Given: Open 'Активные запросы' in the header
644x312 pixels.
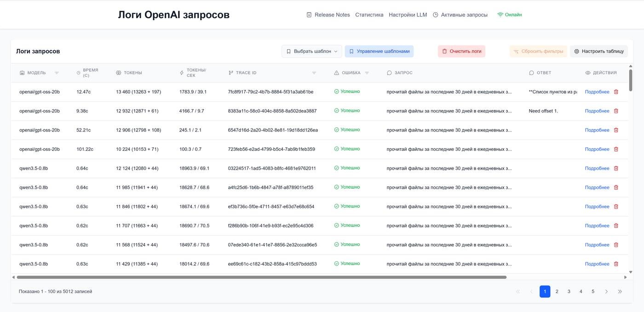Looking at the screenshot, I should [x=460, y=15].
